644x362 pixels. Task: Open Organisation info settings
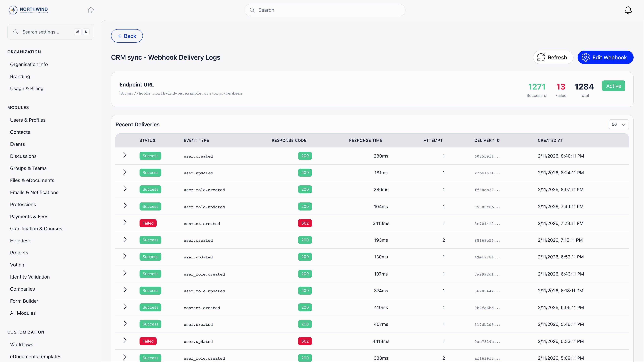point(29,65)
